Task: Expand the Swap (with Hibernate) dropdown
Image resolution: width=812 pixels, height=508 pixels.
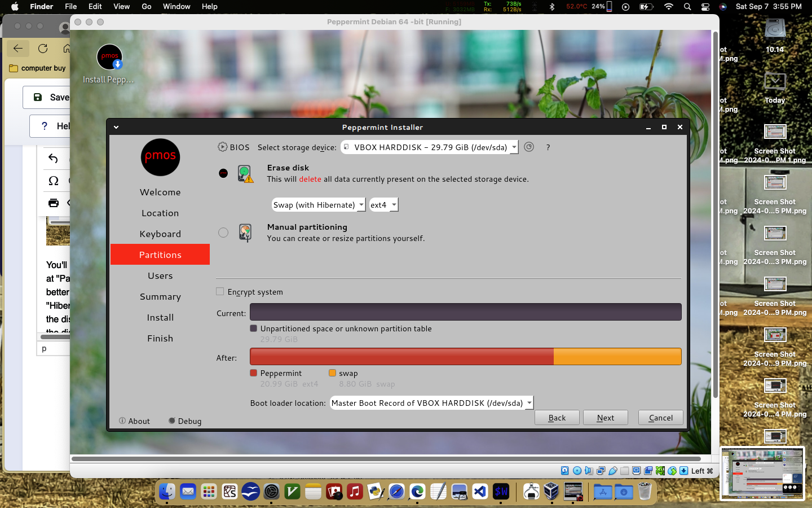Action: coord(318,205)
